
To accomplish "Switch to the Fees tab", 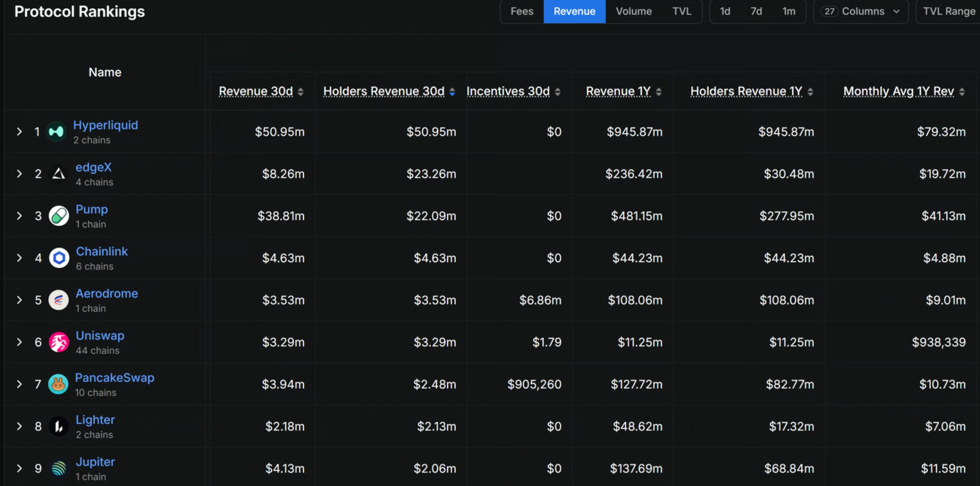I will click(522, 11).
